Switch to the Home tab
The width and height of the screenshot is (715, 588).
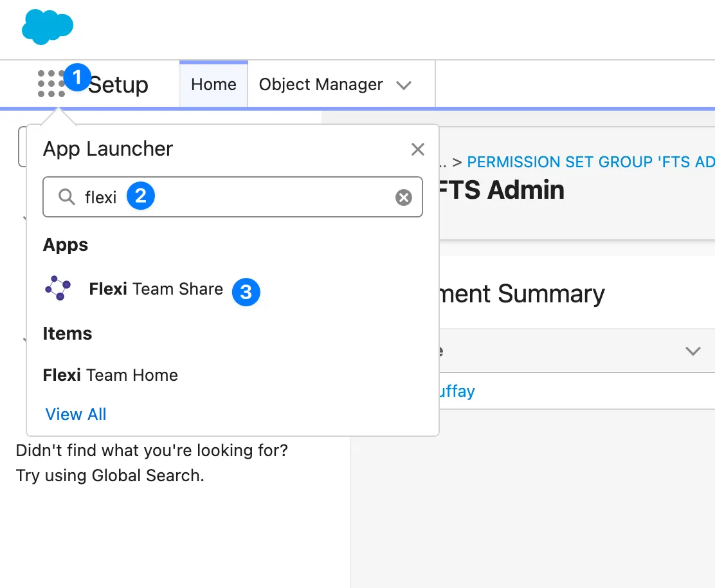pyautogui.click(x=213, y=84)
